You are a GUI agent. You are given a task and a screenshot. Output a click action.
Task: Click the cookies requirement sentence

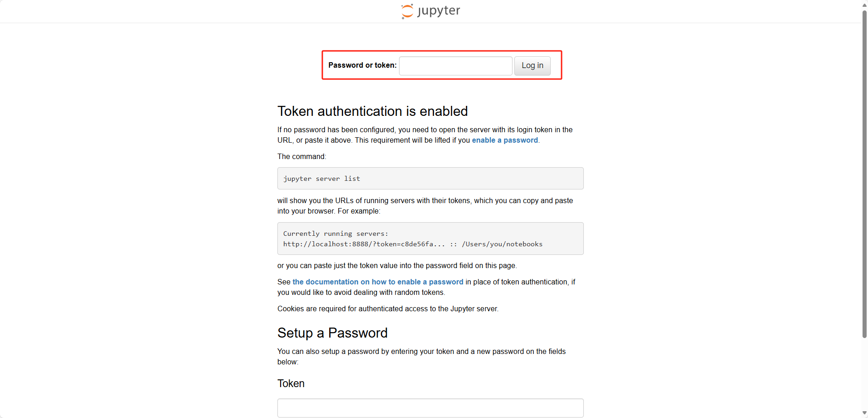point(388,309)
